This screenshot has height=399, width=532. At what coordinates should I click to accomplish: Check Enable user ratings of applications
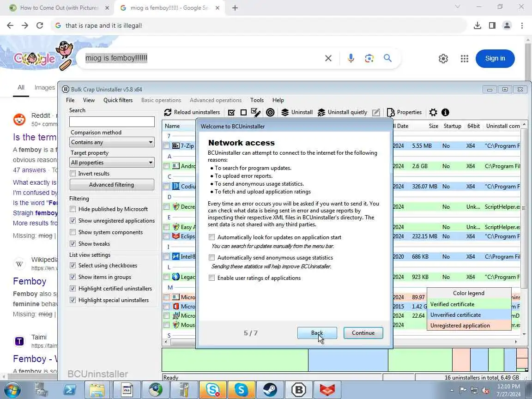212,278
